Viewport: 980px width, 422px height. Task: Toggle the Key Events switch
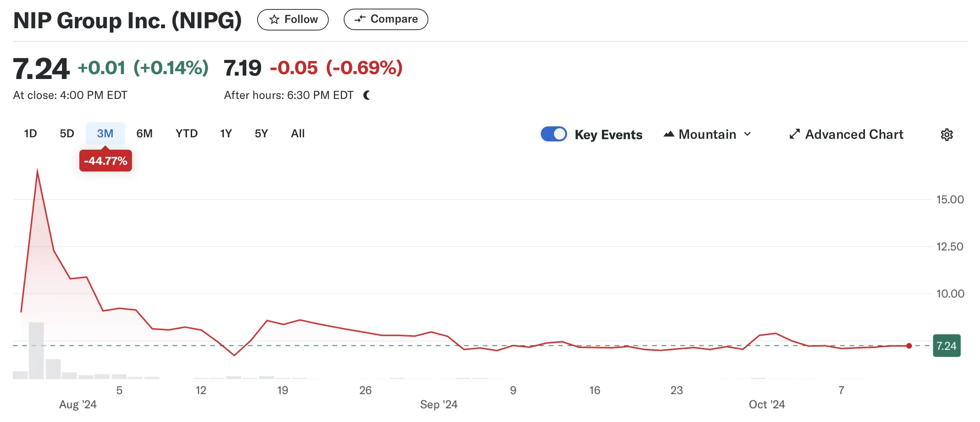[554, 134]
